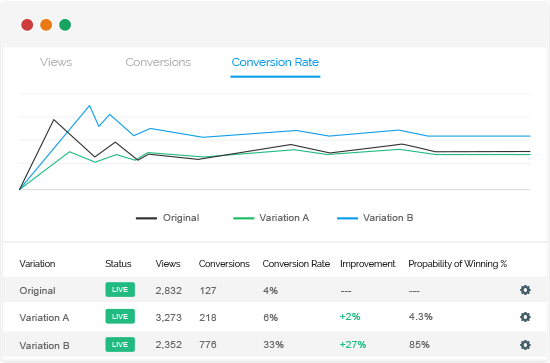
Task: Click the green window dot
Action: coord(65,25)
